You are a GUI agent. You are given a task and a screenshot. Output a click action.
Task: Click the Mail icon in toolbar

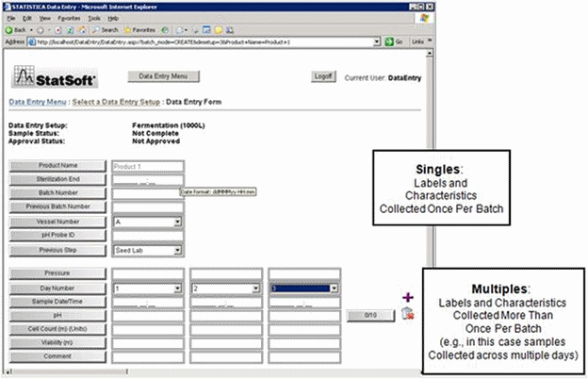click(180, 30)
